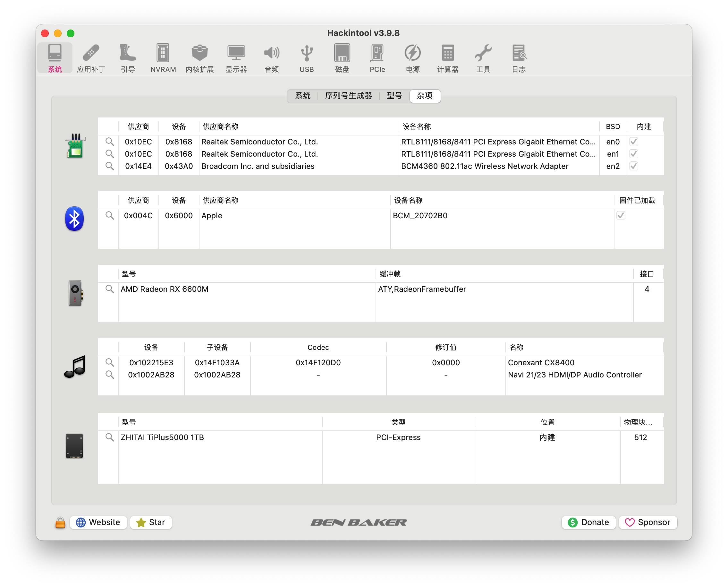The image size is (728, 588).
Task: Toggle 固件已加载 checkbox for BCM_20702B0
Action: point(621,215)
